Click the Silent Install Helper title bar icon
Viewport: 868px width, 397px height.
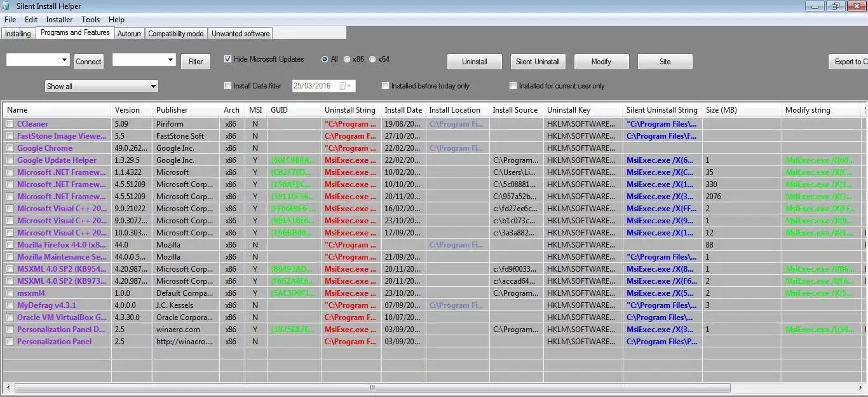[x=6, y=6]
